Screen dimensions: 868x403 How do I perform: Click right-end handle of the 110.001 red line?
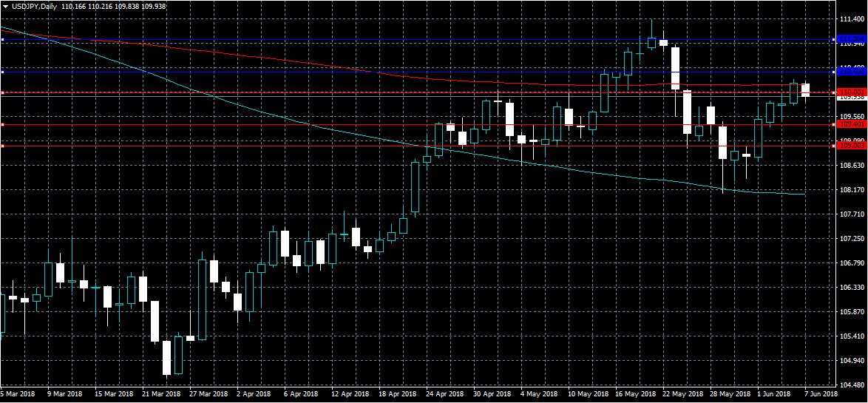(x=834, y=92)
